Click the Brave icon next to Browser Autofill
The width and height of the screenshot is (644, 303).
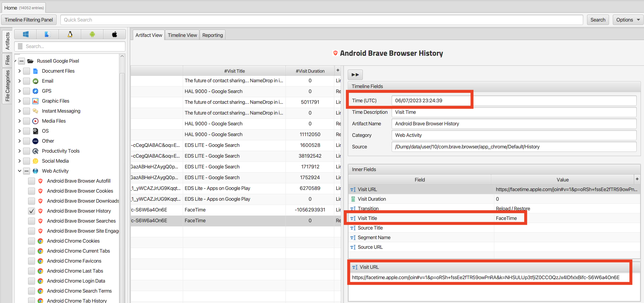(x=40, y=181)
